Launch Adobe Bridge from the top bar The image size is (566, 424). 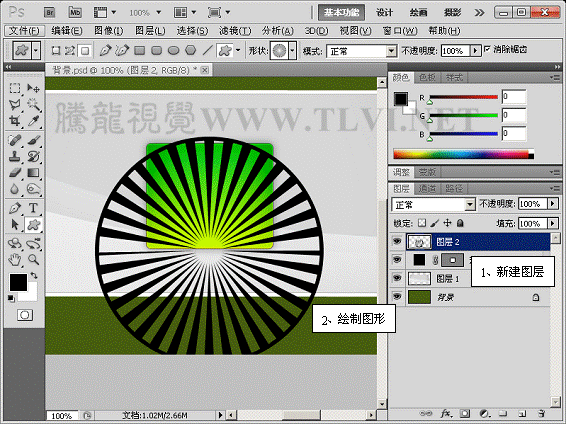coord(49,13)
